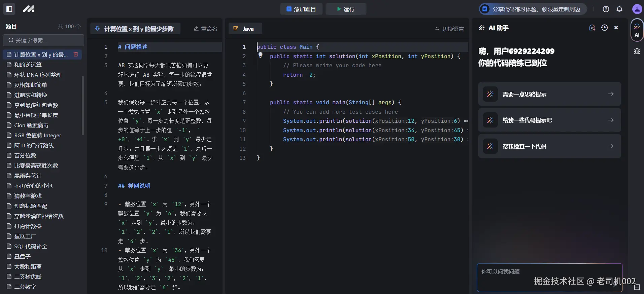Open AI chat history clock icon

pyautogui.click(x=605, y=28)
